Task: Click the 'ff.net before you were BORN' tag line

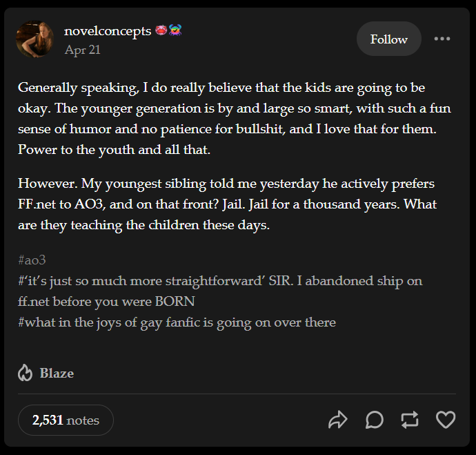Action: [106, 302]
